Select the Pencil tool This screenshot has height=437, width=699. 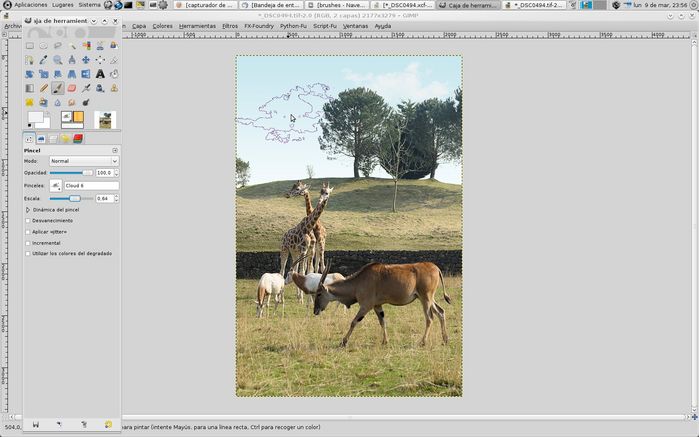pos(43,88)
